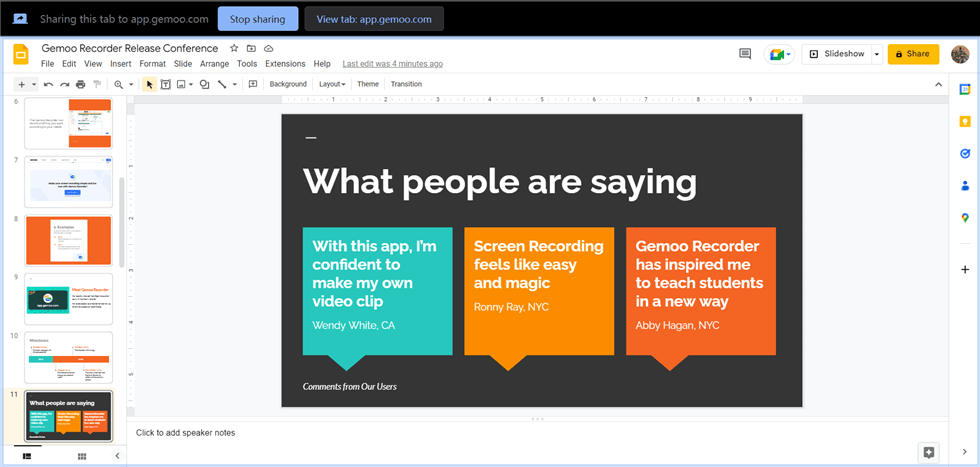Move presentation to folder icon

[x=251, y=48]
